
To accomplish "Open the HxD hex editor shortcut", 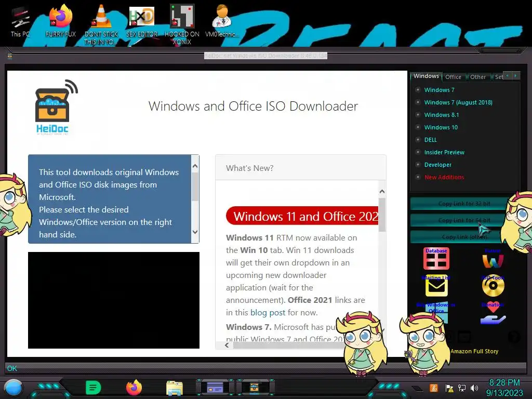I will pos(142,21).
